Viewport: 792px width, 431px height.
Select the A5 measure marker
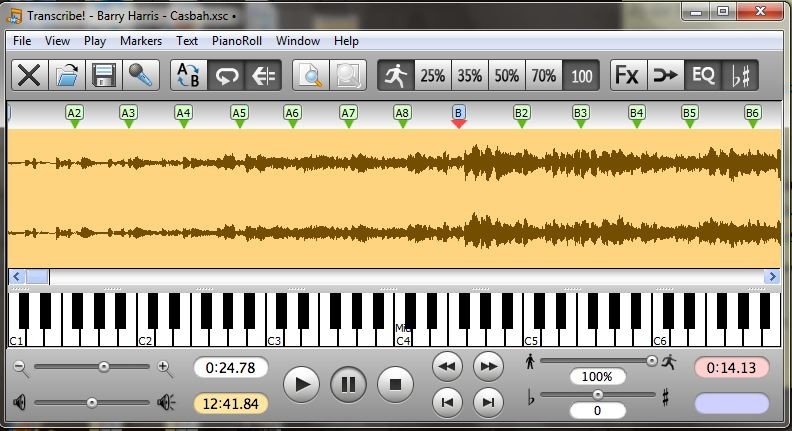pyautogui.click(x=239, y=115)
